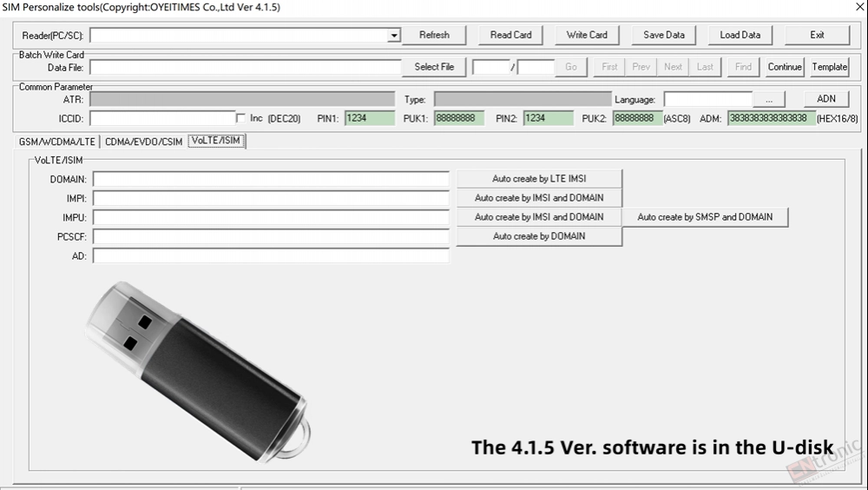Viewport: 868px width, 490px height.
Task: Select the VoLTE/ISIM tab
Action: [x=216, y=141]
